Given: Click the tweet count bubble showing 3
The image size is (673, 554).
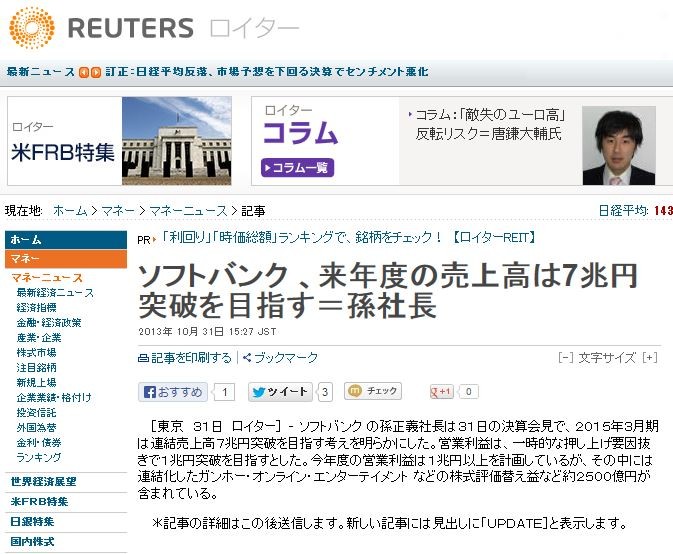Looking at the screenshot, I should [325, 392].
